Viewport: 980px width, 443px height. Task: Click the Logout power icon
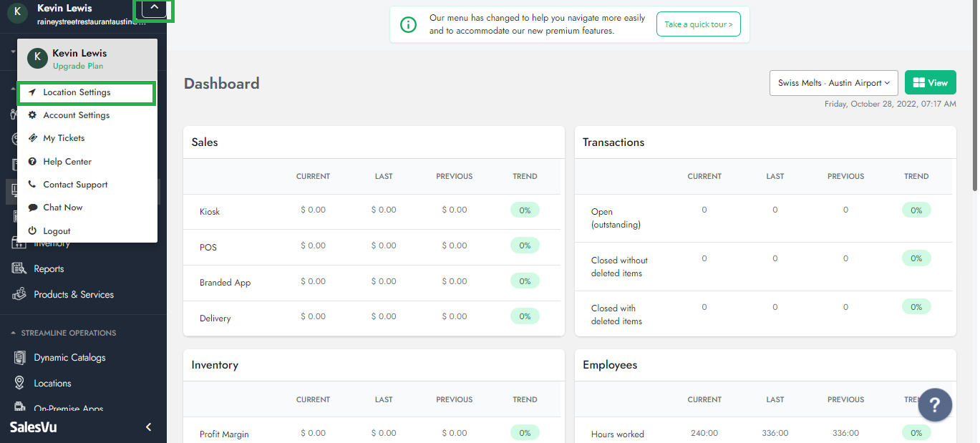(x=32, y=231)
